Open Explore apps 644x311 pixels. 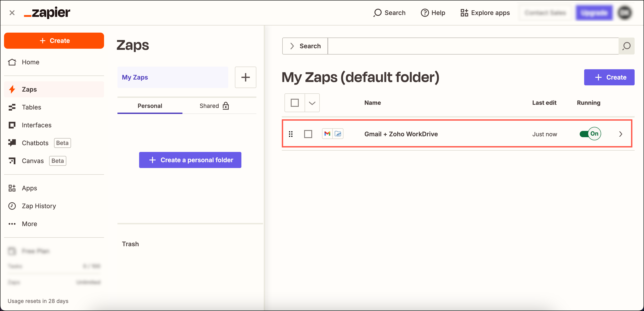pyautogui.click(x=485, y=13)
